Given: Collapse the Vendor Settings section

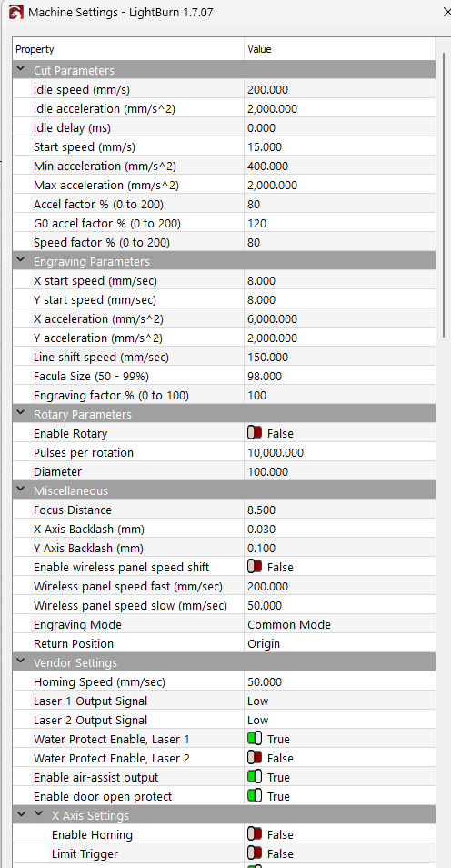Looking at the screenshot, I should [21, 662].
